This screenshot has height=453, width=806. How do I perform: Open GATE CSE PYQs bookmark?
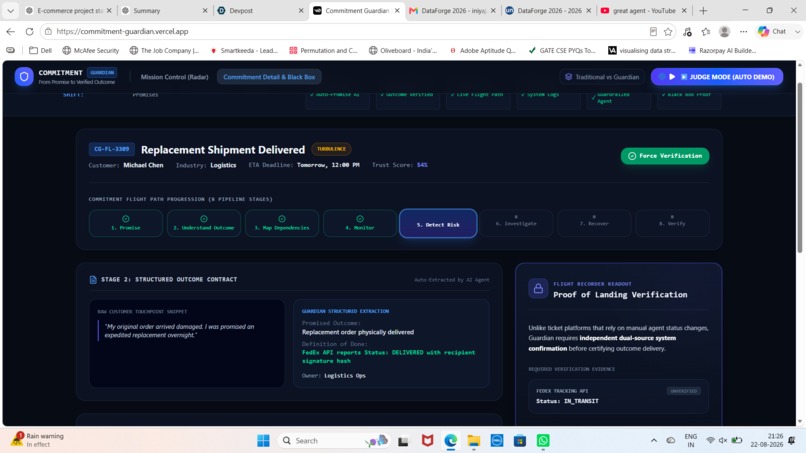(562, 50)
